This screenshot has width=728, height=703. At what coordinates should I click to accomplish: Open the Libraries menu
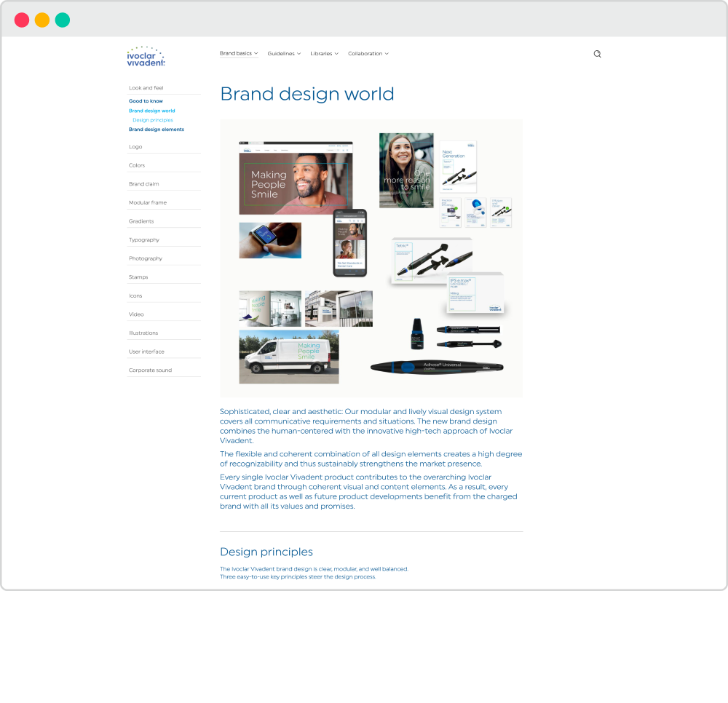[x=325, y=53]
